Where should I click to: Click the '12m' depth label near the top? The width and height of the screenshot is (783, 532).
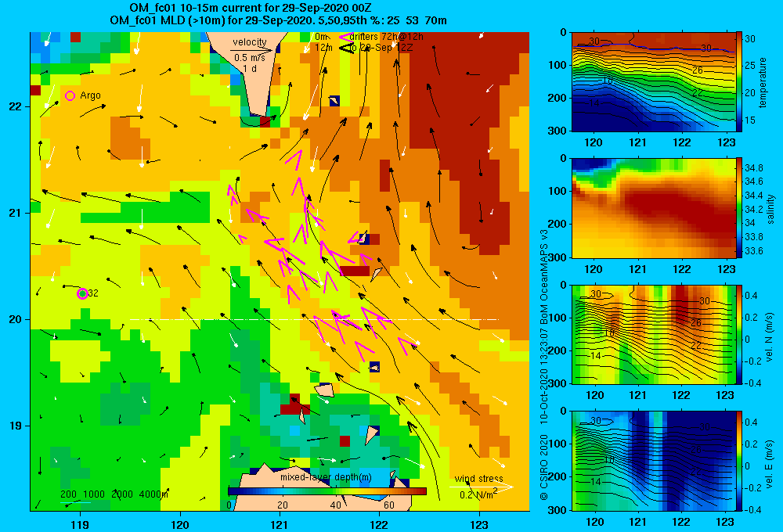pyautogui.click(x=323, y=48)
